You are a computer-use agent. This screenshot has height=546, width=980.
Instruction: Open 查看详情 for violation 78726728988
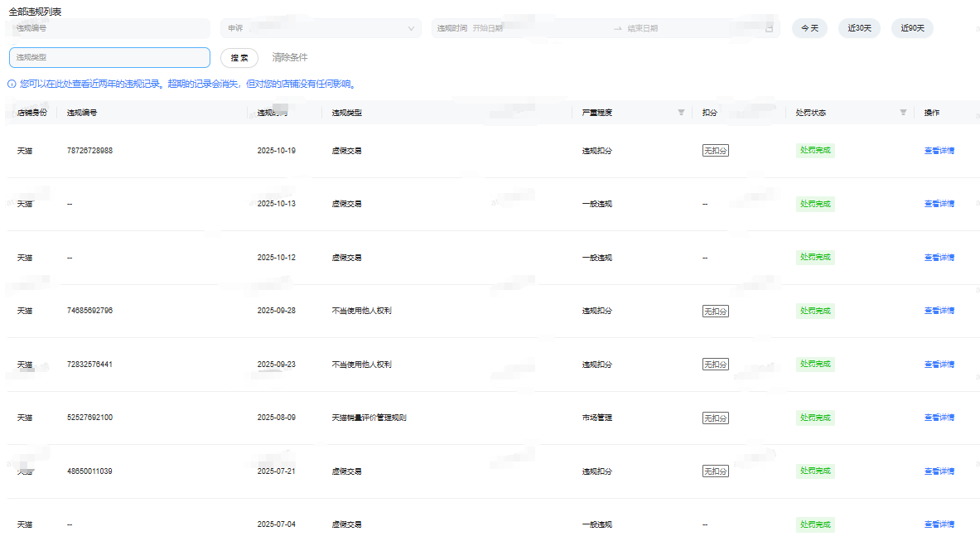pyautogui.click(x=939, y=151)
